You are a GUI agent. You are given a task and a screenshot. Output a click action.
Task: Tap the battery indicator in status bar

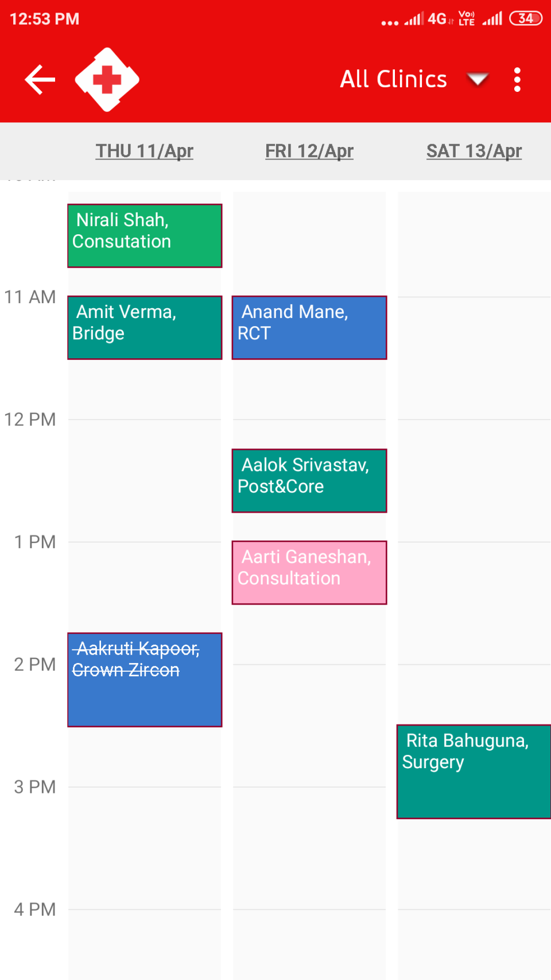click(x=525, y=18)
